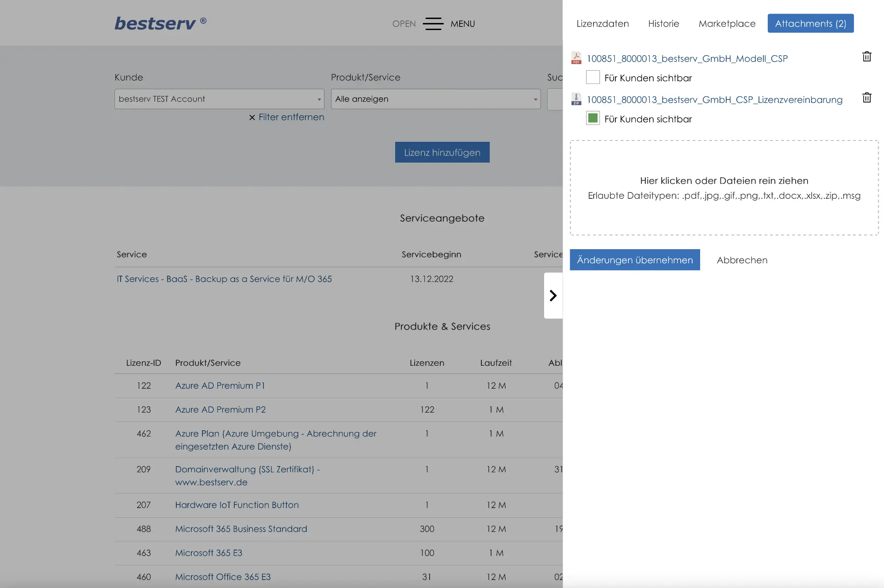Open Domainverwaltung (SSL Zertifikat) license
884x588 pixels.
(247, 476)
